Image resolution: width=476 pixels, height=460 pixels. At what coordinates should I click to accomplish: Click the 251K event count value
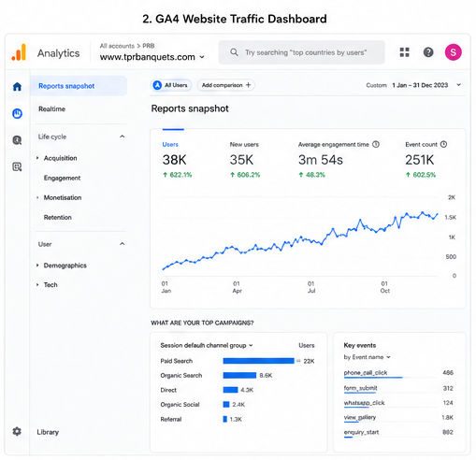[x=420, y=160]
